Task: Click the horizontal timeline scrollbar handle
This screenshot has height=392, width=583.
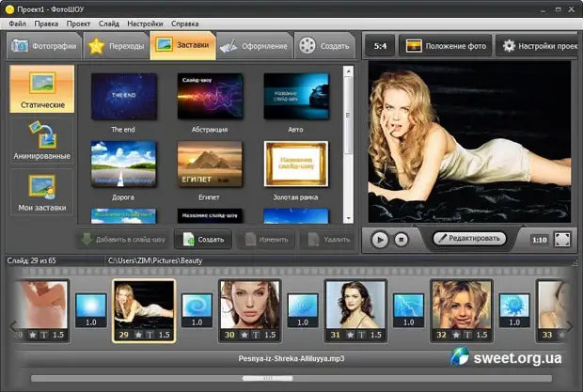Action: 255,379
